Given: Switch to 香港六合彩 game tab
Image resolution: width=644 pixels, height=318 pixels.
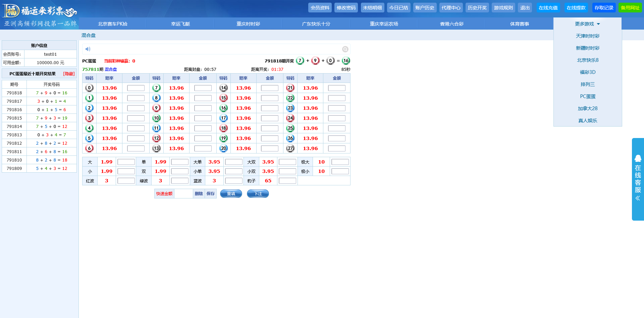Looking at the screenshot, I should [451, 24].
